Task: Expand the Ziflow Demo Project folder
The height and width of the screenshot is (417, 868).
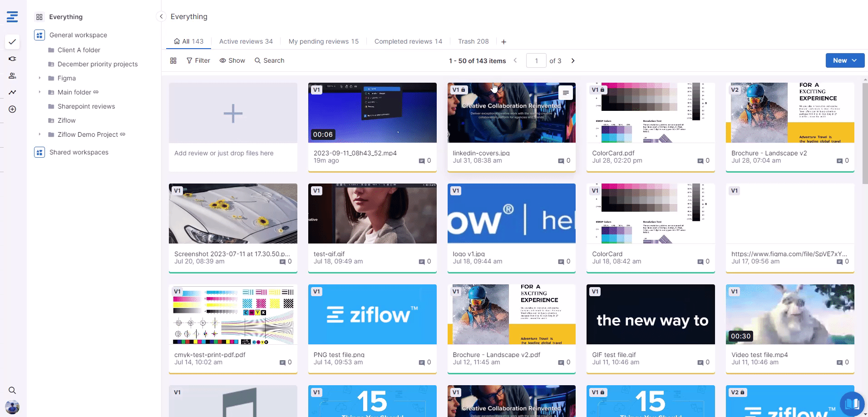Action: coord(39,134)
